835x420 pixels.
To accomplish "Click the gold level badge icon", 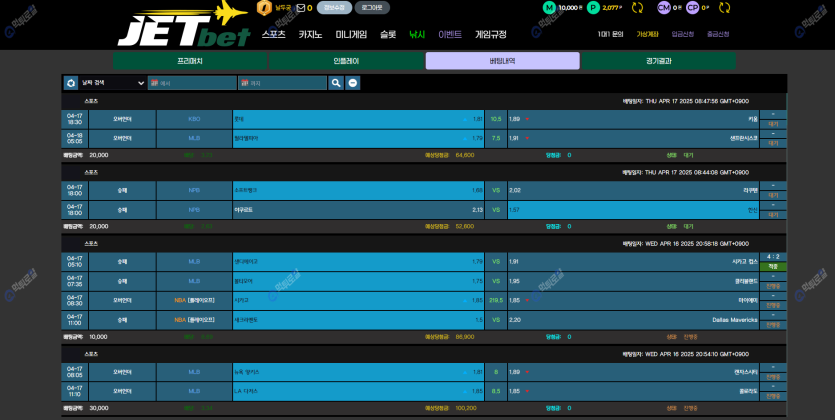I will [x=264, y=8].
